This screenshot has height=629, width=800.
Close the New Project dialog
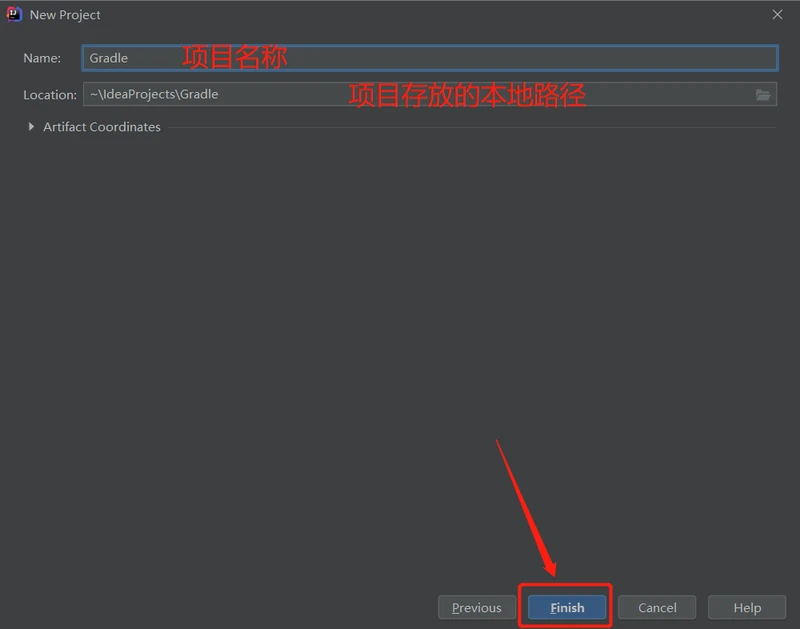point(777,15)
